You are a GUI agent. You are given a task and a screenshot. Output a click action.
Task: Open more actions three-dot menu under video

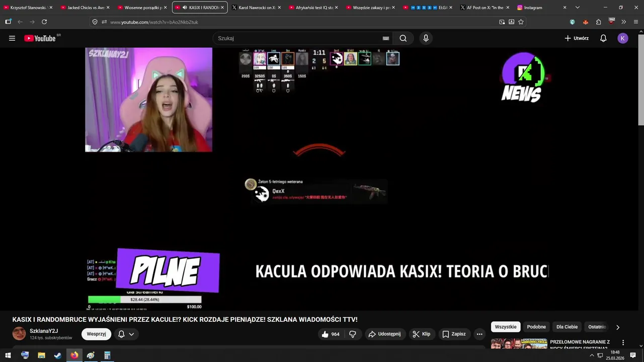point(479,334)
